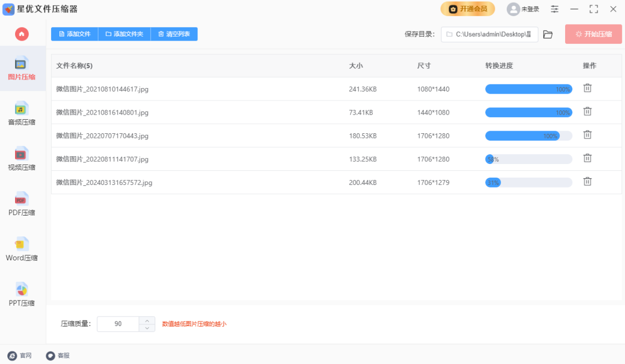
Task: Click the folder browse icon beside 保存目录
Action: coord(547,34)
